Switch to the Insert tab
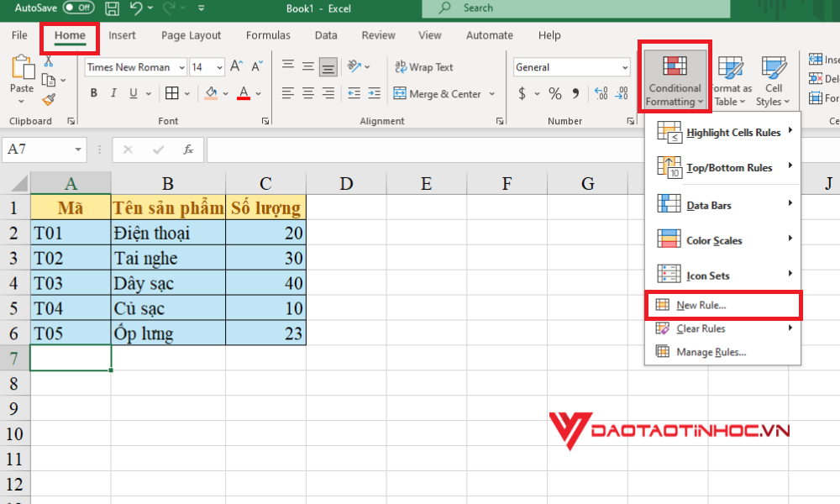The width and height of the screenshot is (840, 504). (x=122, y=35)
